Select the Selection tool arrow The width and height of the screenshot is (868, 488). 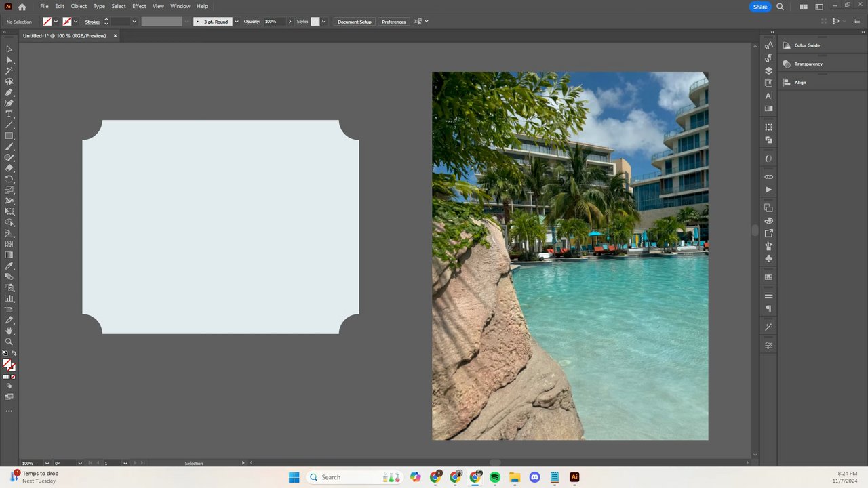pyautogui.click(x=9, y=49)
